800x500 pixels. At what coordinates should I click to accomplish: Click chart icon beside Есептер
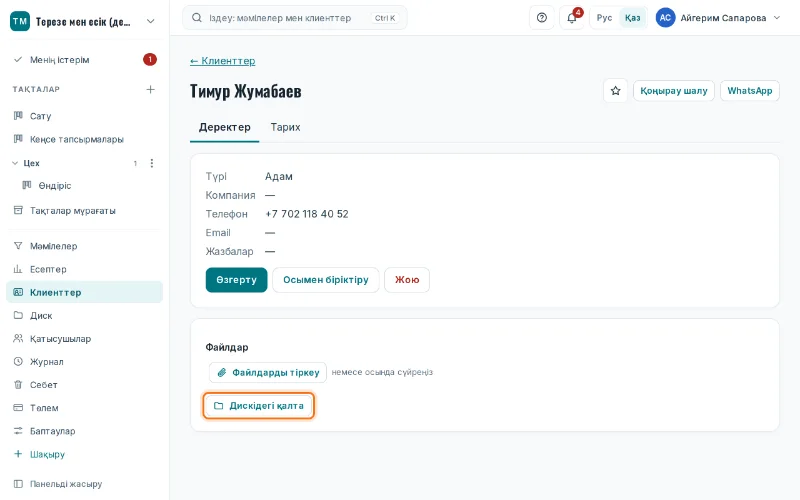coord(18,269)
